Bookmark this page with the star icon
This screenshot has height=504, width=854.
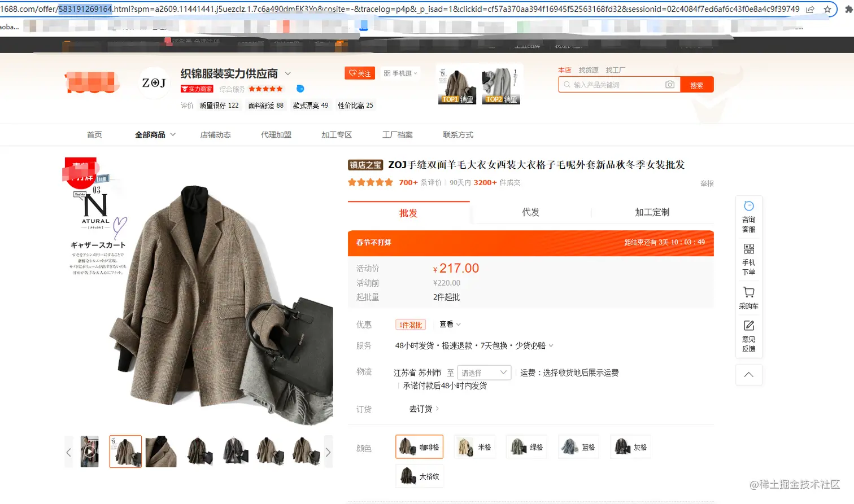click(x=827, y=10)
